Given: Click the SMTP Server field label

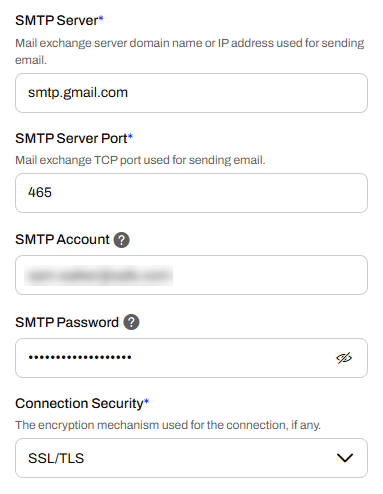Looking at the screenshot, I should click(x=59, y=20).
